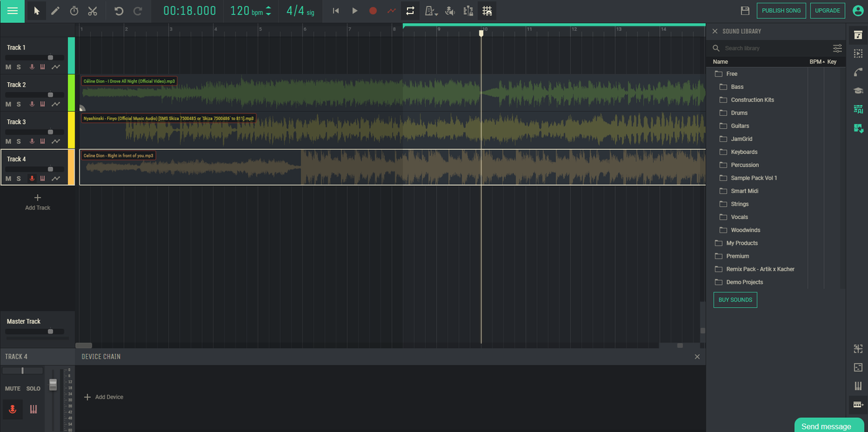Click the 00:18.000 time display
Image resolution: width=868 pixels, height=432 pixels.
(190, 11)
